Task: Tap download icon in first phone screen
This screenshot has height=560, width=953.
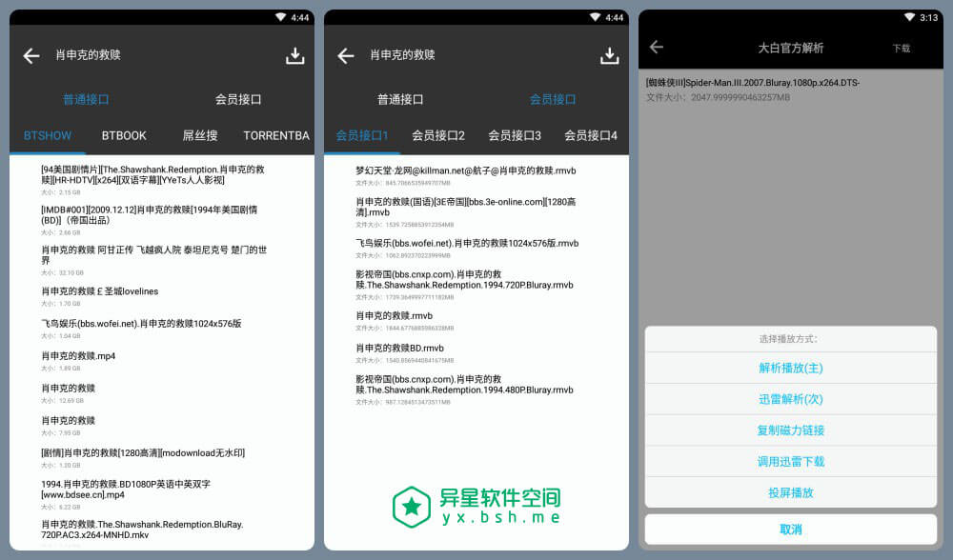Action: 295,56
